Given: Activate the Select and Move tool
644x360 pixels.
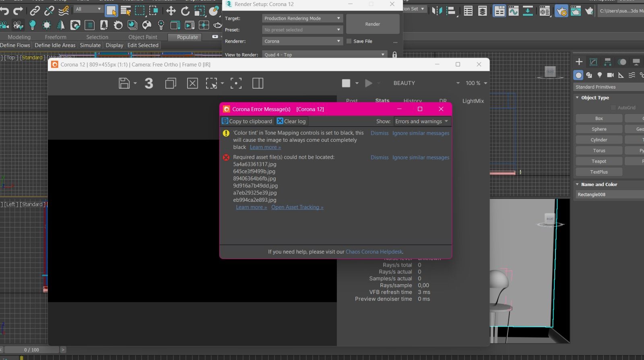Looking at the screenshot, I should pos(171,11).
